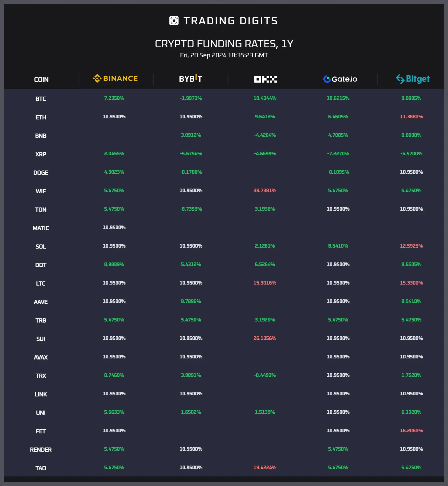Click SUI OKX rate 26.1356%

click(265, 338)
